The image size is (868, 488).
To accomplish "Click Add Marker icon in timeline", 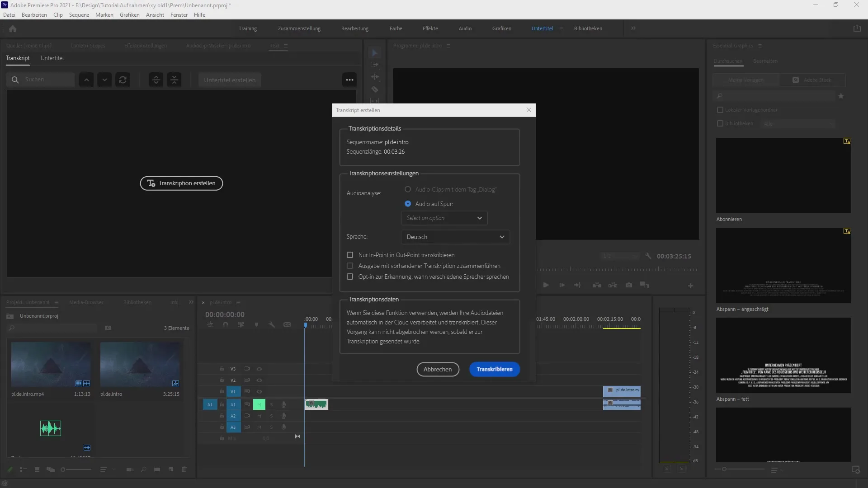I will [x=256, y=324].
